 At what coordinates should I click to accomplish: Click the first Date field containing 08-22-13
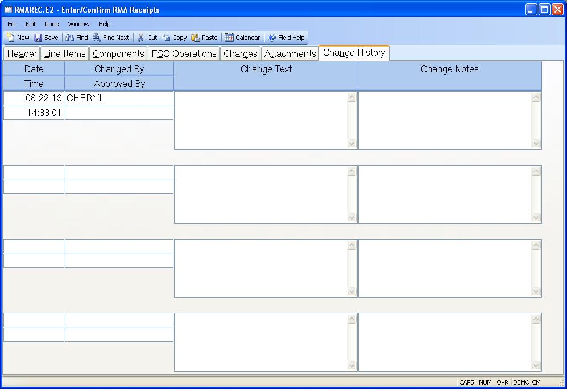tap(34, 98)
